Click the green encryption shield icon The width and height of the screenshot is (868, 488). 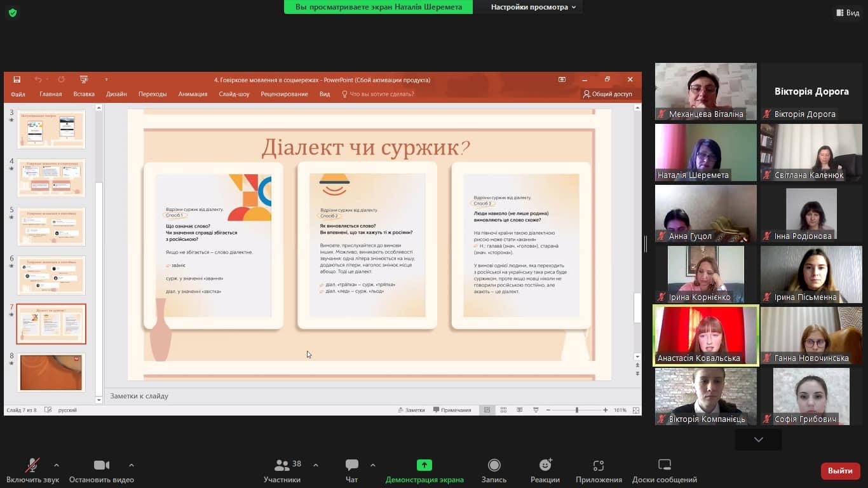click(13, 13)
